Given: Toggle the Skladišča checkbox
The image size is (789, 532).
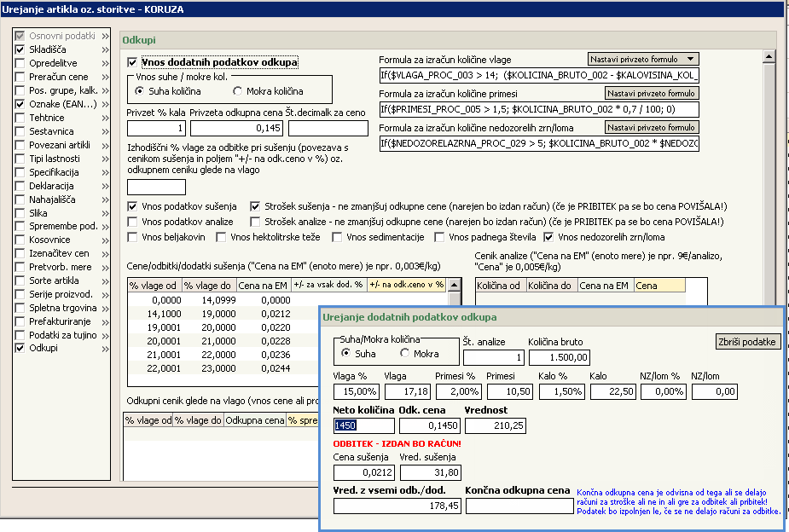Looking at the screenshot, I should [x=20, y=49].
